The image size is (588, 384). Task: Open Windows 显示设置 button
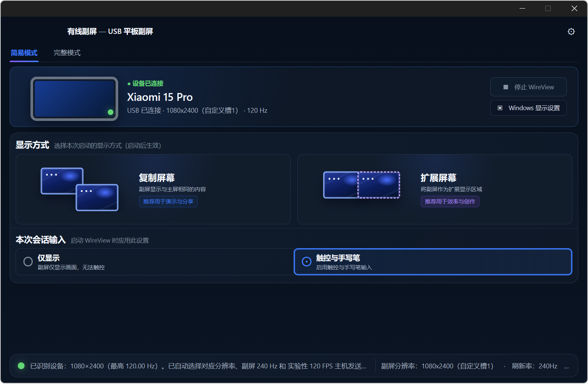[528, 108]
